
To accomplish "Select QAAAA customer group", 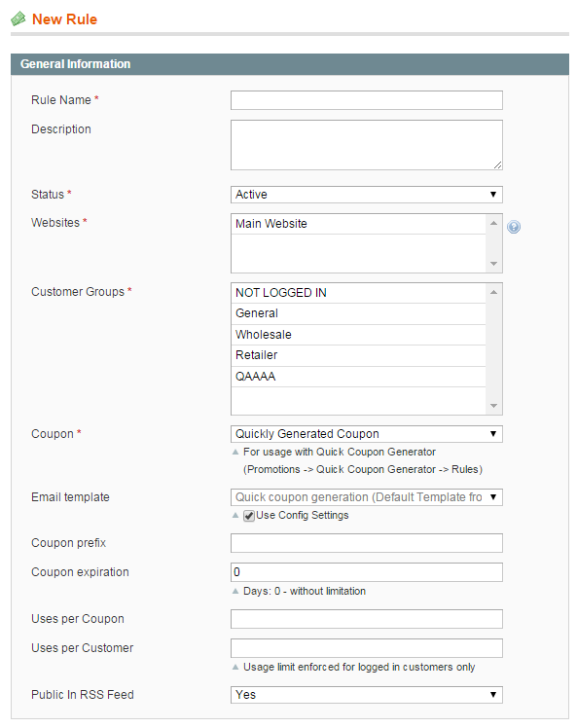I will [x=358, y=377].
